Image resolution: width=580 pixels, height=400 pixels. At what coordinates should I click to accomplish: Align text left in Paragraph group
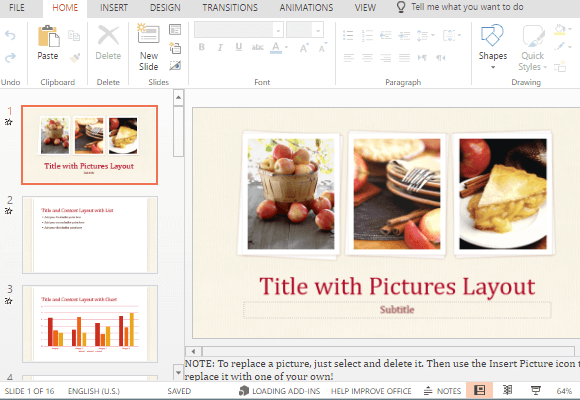click(348, 58)
